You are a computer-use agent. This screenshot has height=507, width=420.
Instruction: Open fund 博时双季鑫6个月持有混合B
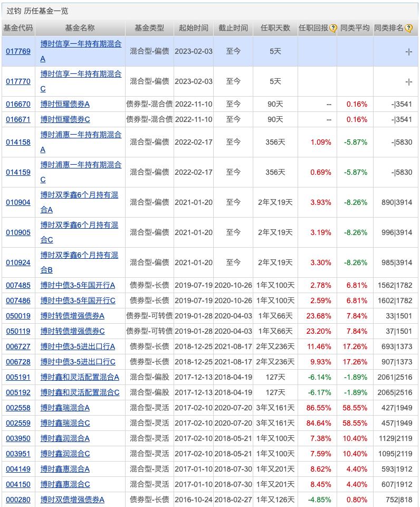(x=79, y=262)
